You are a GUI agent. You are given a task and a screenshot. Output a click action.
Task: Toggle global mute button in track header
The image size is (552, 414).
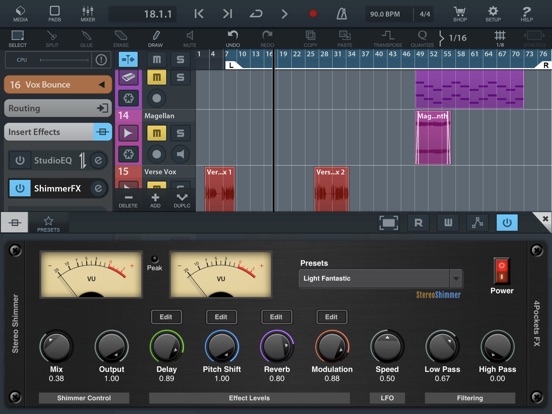click(x=157, y=59)
